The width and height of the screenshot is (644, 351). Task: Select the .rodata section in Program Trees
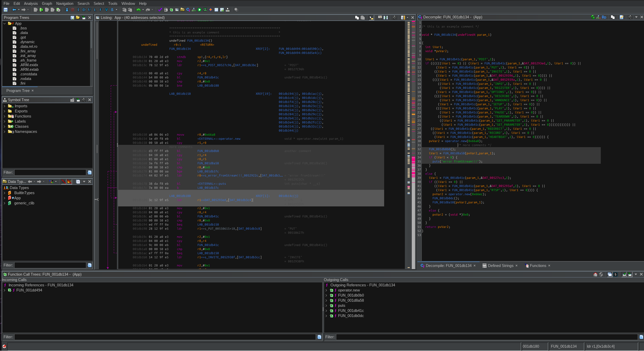click(x=25, y=79)
